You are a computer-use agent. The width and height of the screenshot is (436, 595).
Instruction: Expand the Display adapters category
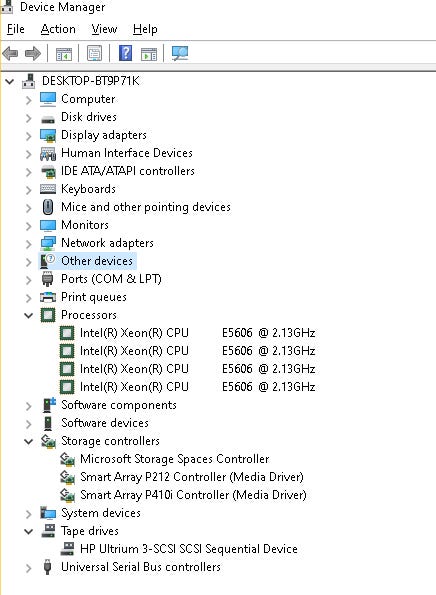click(x=28, y=135)
